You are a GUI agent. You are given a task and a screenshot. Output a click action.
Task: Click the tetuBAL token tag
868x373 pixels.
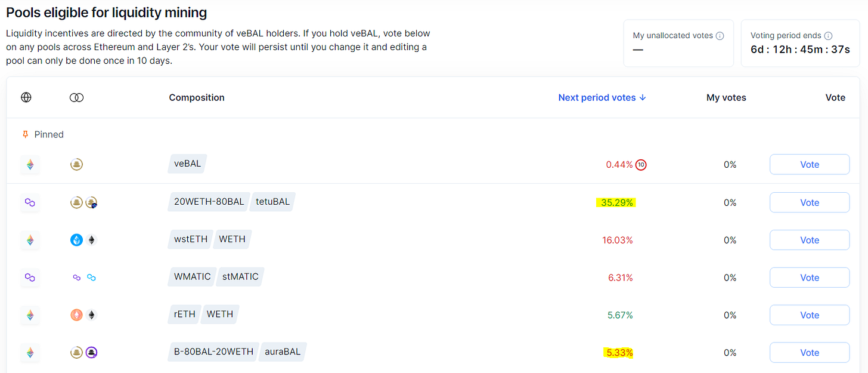pyautogui.click(x=272, y=202)
